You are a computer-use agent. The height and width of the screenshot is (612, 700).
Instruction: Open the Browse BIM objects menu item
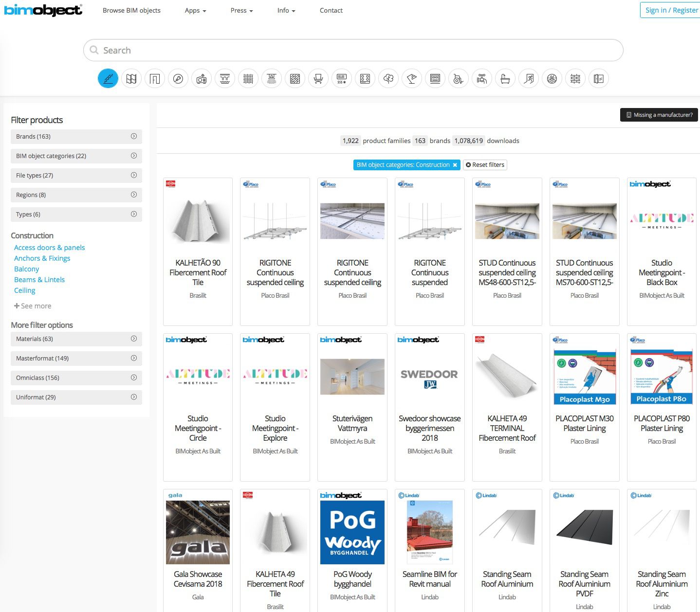click(131, 10)
